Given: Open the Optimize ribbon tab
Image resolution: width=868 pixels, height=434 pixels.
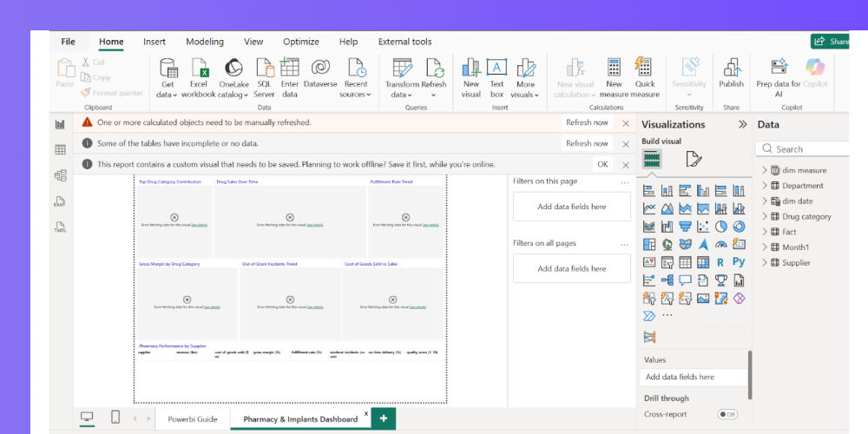Looking at the screenshot, I should [x=301, y=42].
